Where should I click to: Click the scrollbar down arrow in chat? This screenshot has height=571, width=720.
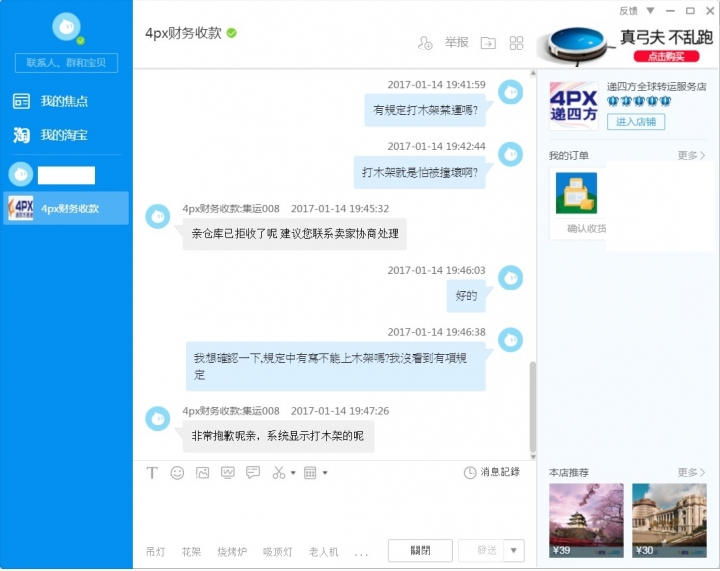pyautogui.click(x=533, y=457)
